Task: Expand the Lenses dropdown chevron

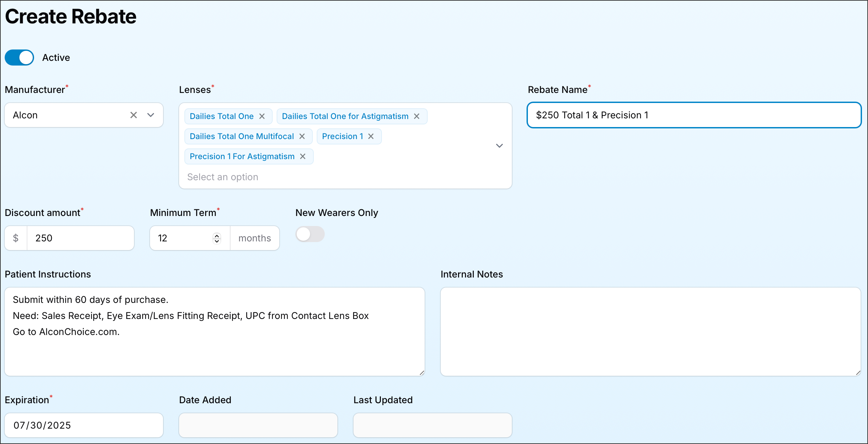Action: (x=499, y=146)
